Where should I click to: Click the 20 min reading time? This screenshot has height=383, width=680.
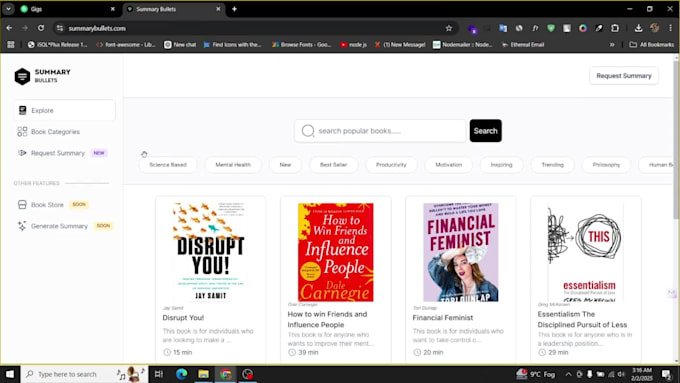click(x=428, y=352)
